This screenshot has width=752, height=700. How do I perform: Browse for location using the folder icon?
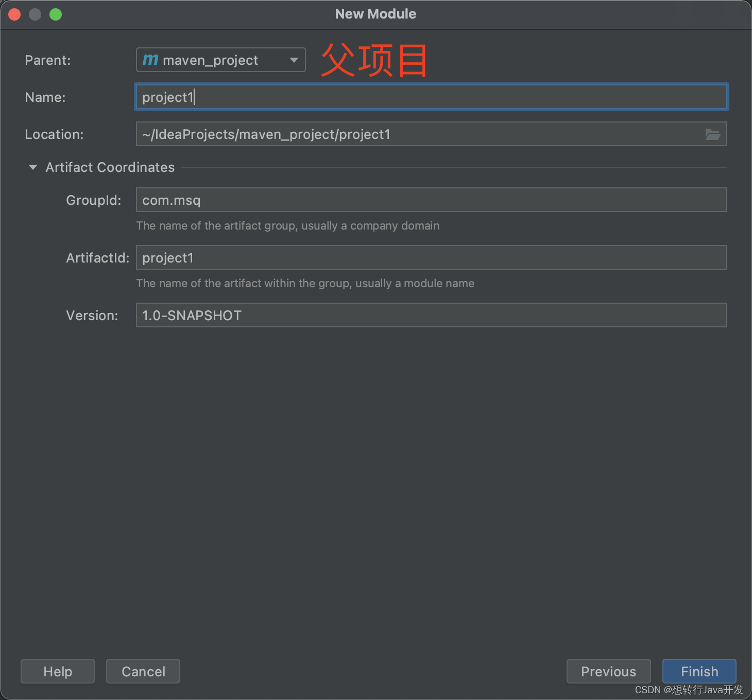coord(713,134)
